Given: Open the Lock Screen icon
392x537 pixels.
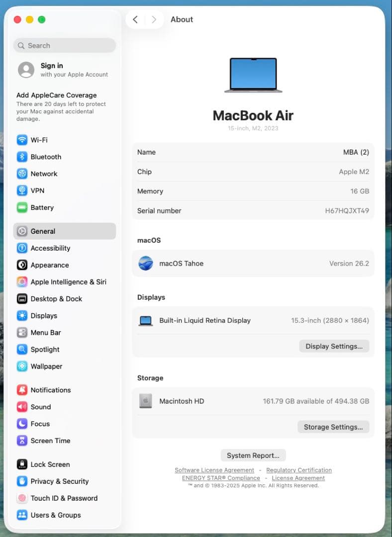Looking at the screenshot, I should click(x=22, y=464).
